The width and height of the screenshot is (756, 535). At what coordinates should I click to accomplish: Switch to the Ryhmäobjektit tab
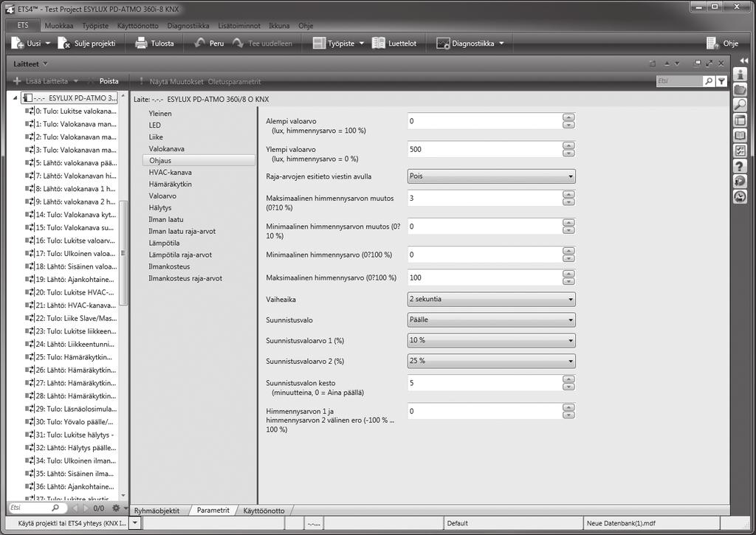pyautogui.click(x=157, y=511)
